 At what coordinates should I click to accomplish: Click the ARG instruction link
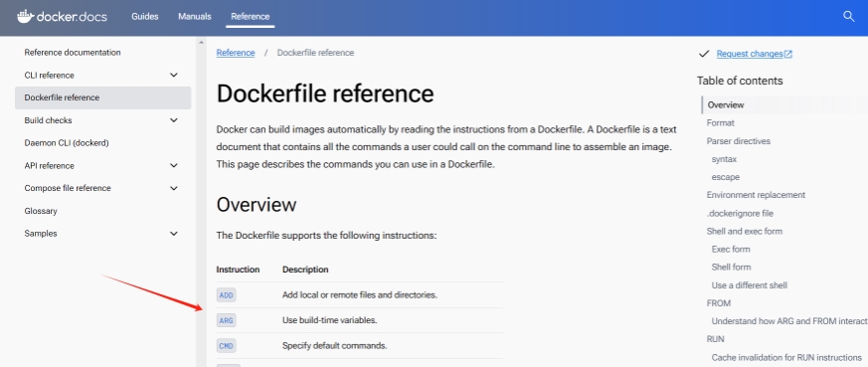click(227, 320)
